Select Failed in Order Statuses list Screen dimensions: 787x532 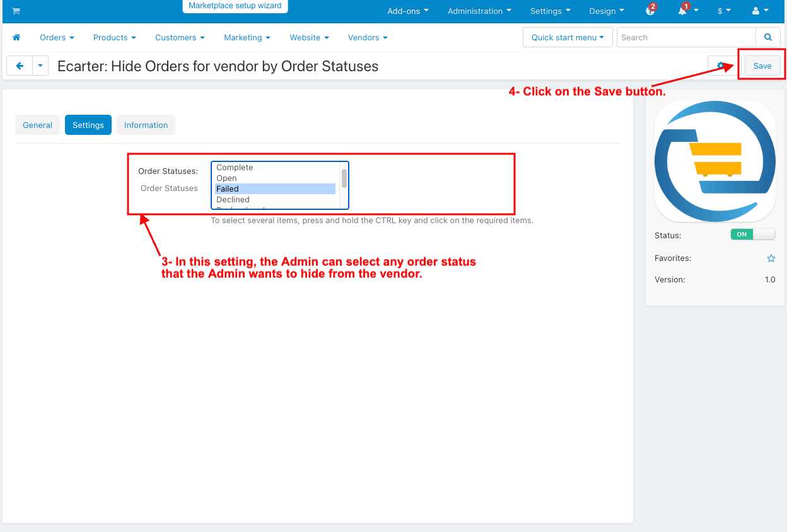point(276,189)
